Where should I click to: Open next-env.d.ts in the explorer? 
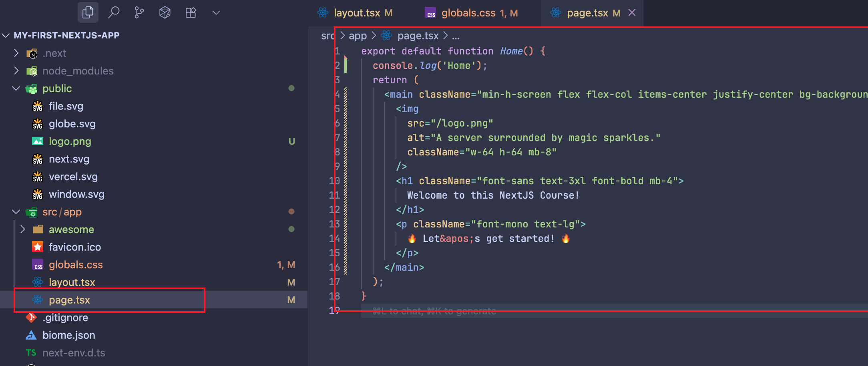(74, 353)
